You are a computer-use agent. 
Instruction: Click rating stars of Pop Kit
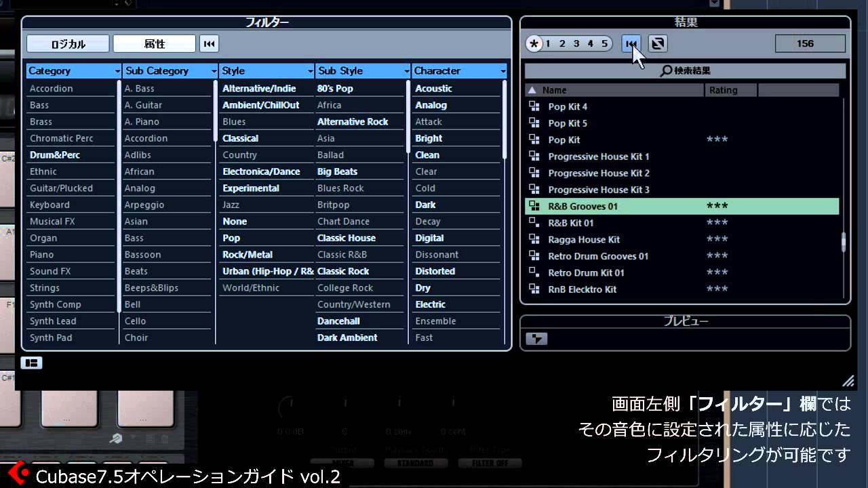717,140
